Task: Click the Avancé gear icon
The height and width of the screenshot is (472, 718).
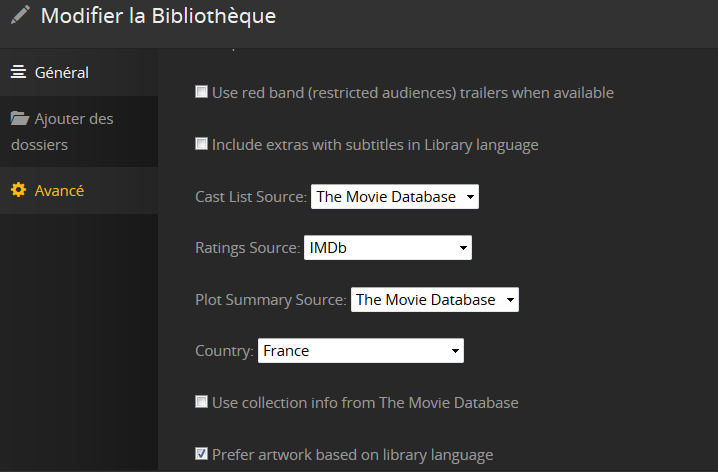Action: [18, 190]
